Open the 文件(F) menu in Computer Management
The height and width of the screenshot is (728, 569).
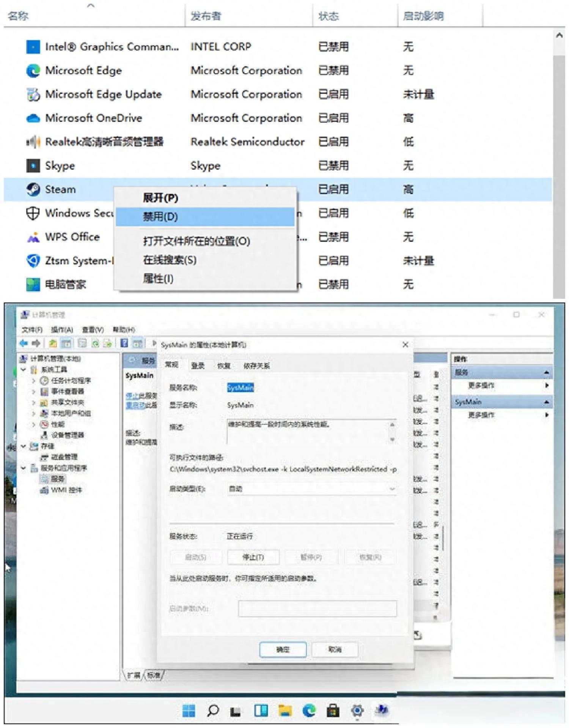click(32, 329)
